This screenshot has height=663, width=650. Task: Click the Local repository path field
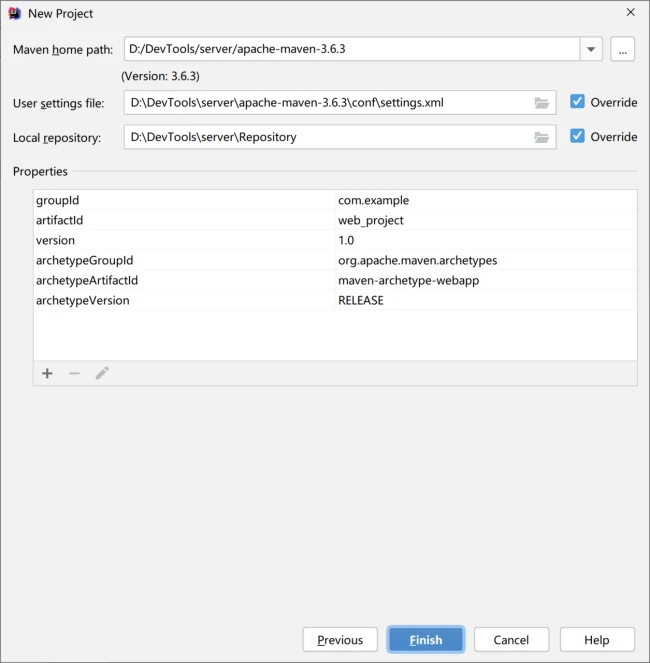[x=328, y=137]
